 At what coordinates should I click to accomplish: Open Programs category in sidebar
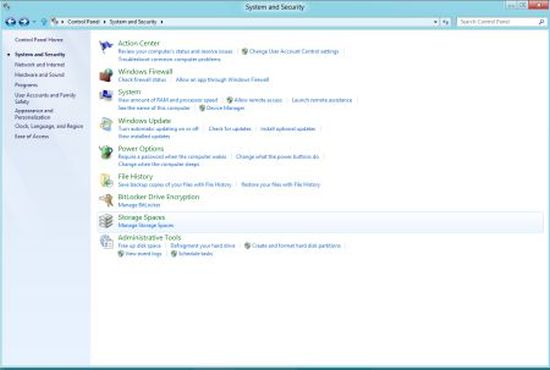(26, 85)
